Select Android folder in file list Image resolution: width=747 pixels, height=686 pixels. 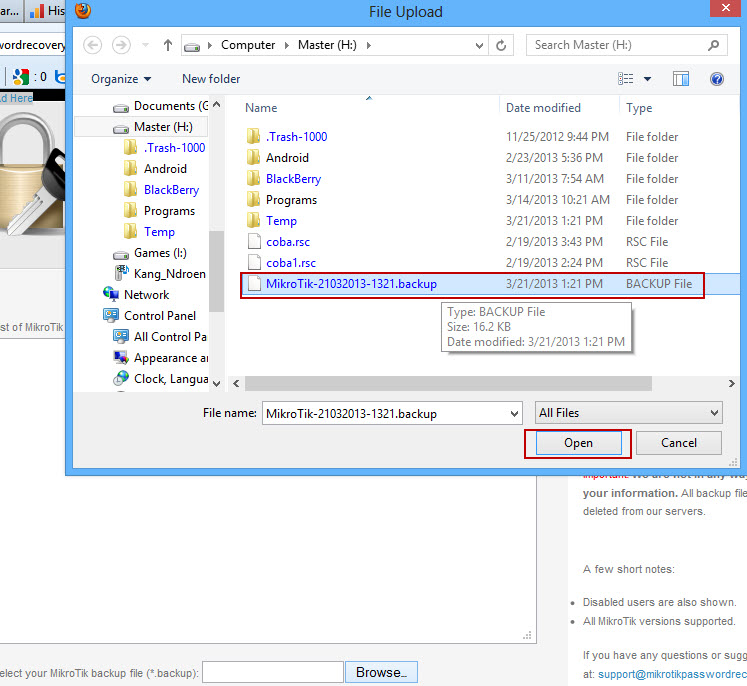pos(287,158)
